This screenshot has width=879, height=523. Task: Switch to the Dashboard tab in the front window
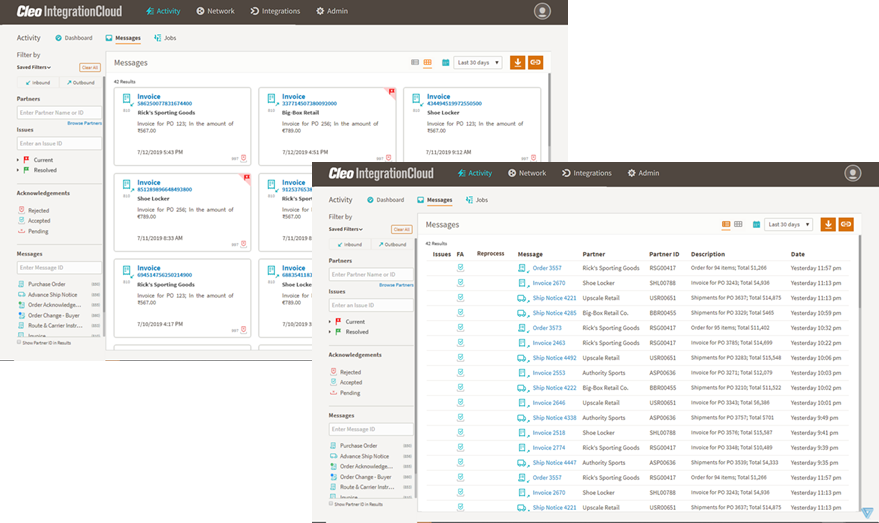(x=386, y=200)
